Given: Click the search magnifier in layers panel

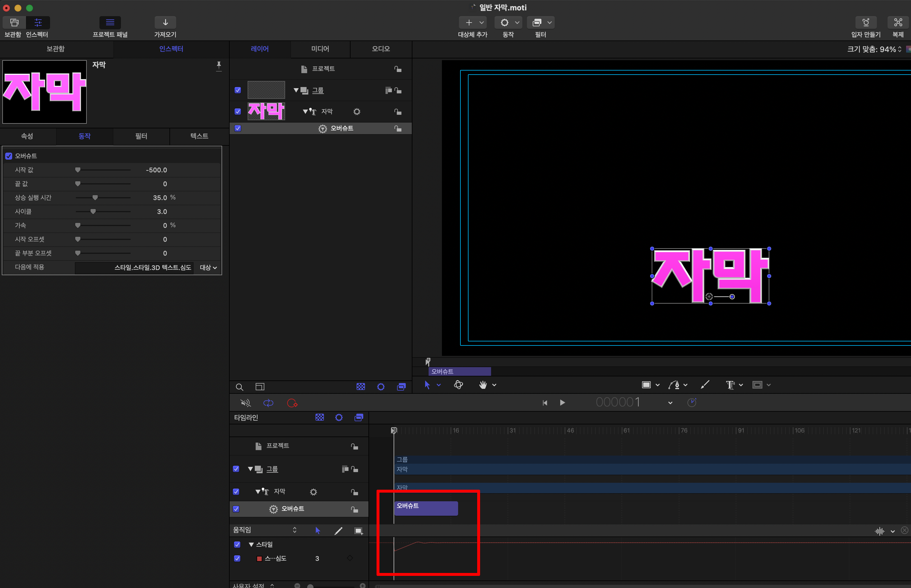Looking at the screenshot, I should click(x=239, y=387).
